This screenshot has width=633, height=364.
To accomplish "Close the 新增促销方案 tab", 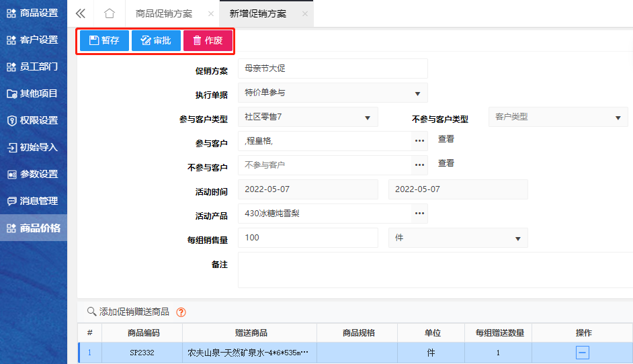I will click(305, 13).
